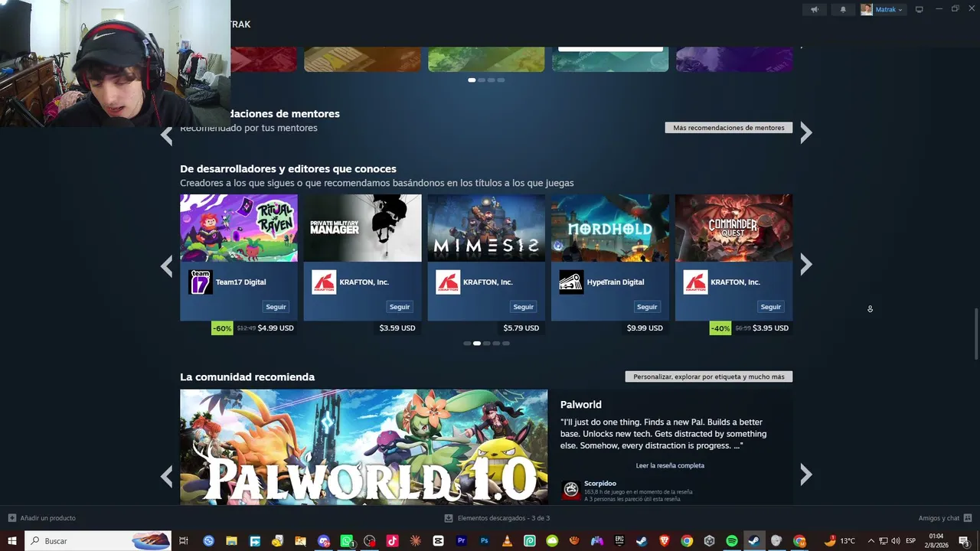The image size is (980, 551).
Task: Read the full review via Leer la reseña completa
Action: 670,465
